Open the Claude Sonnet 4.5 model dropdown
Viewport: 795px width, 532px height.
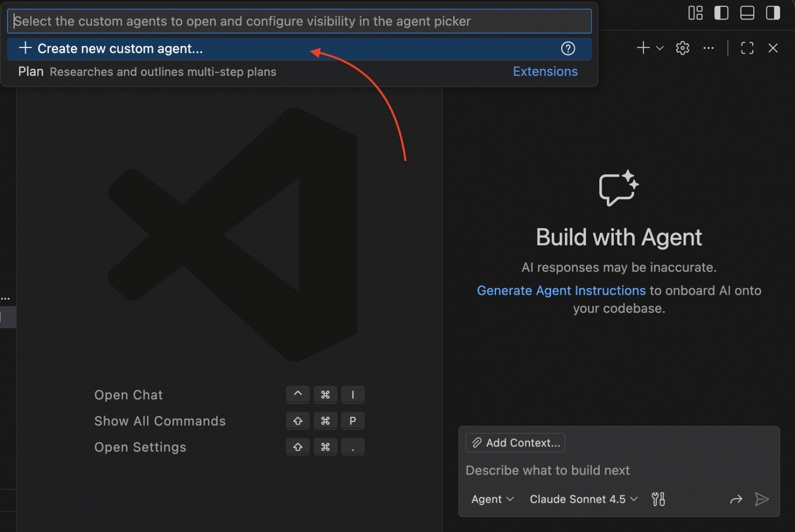(581, 499)
